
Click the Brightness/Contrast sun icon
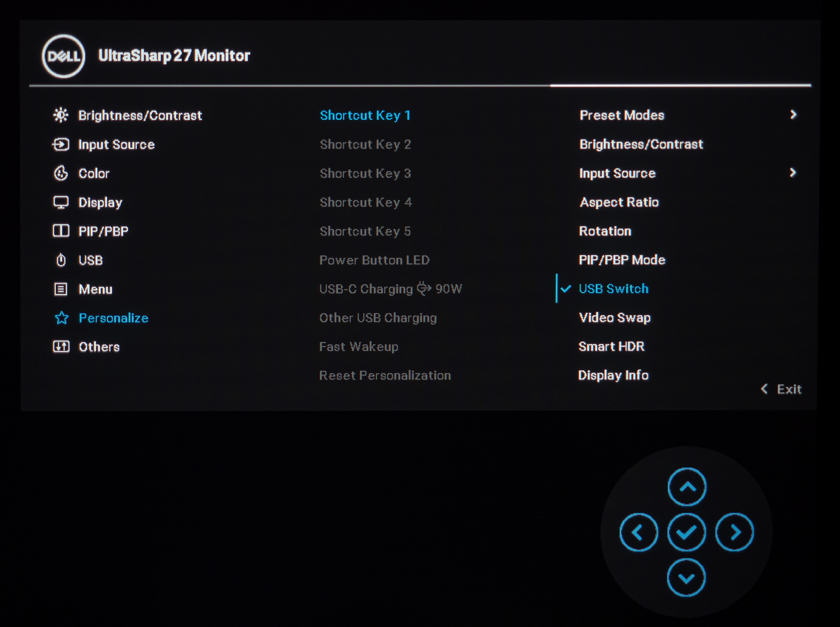(61, 115)
